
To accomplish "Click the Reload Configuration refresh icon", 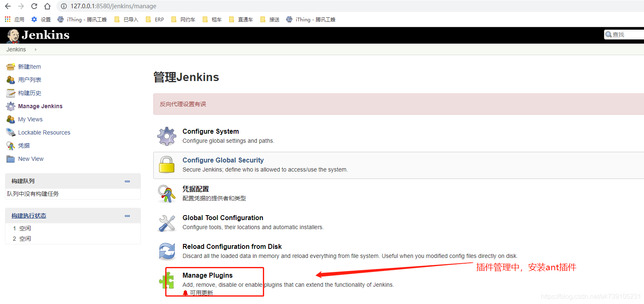I will point(167,251).
